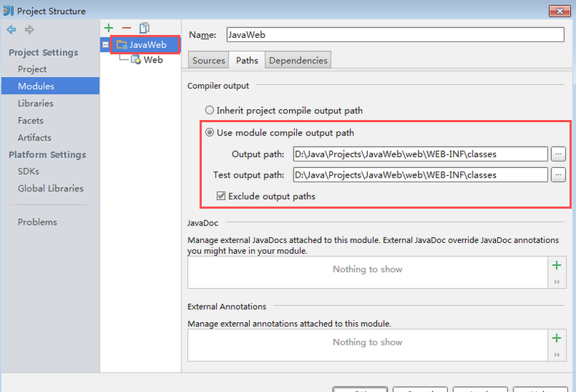
Task: Add a new module with green plus
Action: [109, 28]
